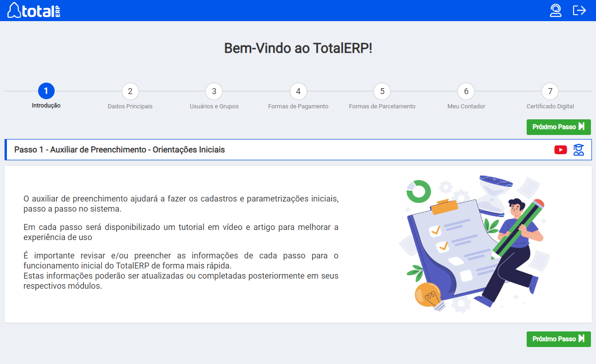
Task: Go to step circle number 4
Action: pyautogui.click(x=298, y=91)
